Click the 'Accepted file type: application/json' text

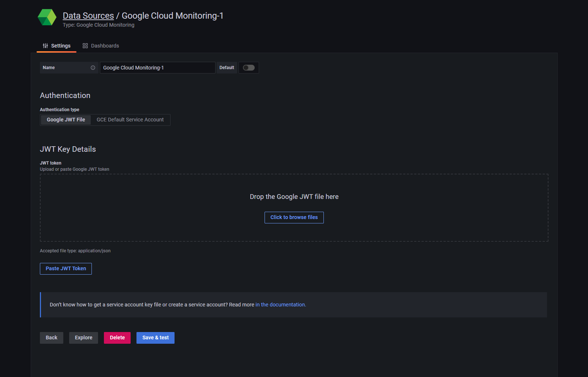pos(75,251)
